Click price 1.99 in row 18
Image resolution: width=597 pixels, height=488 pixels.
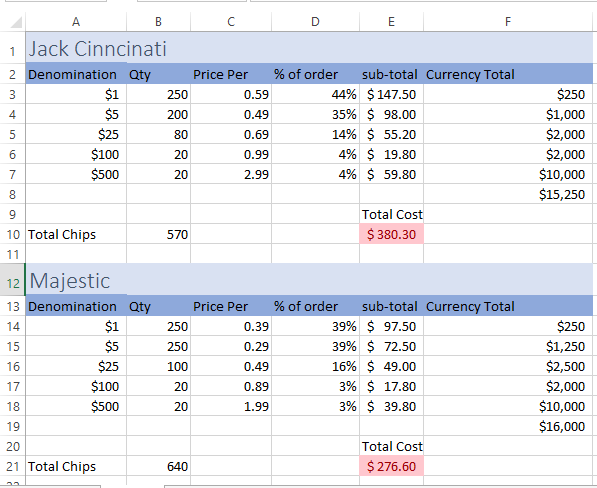pos(231,406)
